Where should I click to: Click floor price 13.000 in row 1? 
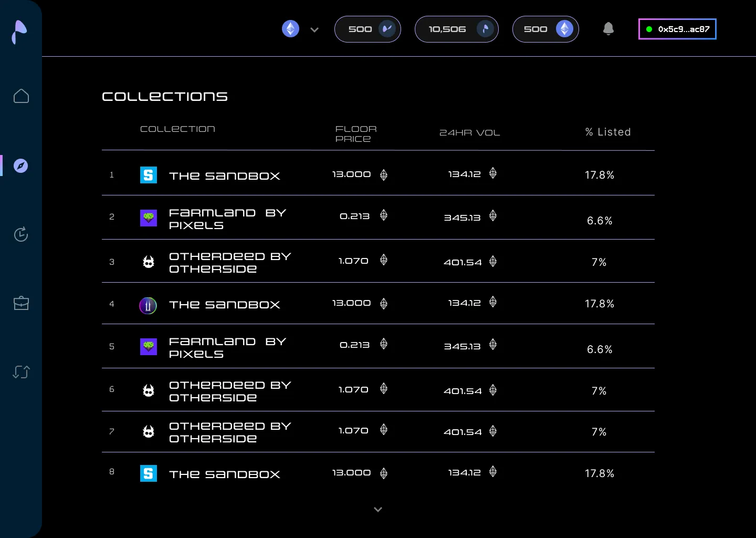[x=352, y=174]
